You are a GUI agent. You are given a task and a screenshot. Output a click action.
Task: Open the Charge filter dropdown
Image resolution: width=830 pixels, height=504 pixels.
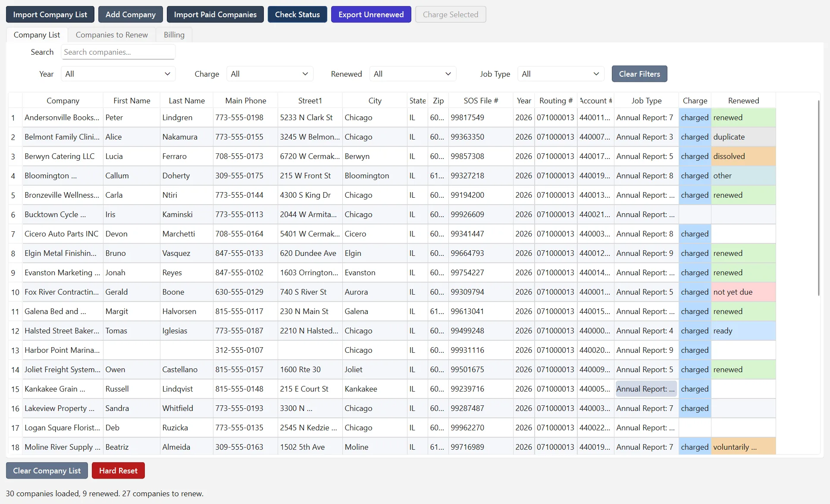tap(270, 74)
